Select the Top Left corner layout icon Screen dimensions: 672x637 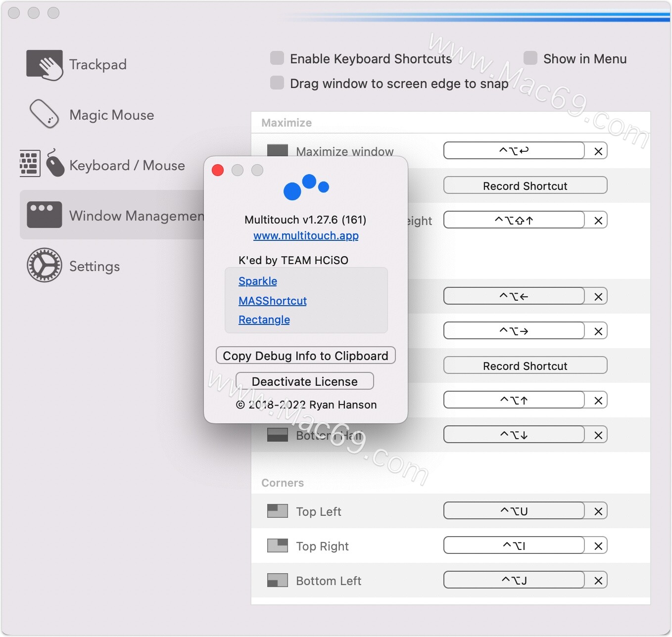[278, 511]
